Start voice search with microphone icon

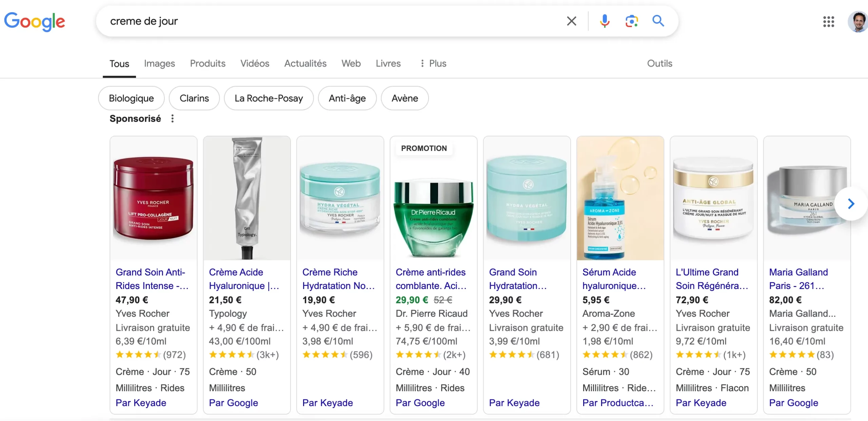[605, 21]
